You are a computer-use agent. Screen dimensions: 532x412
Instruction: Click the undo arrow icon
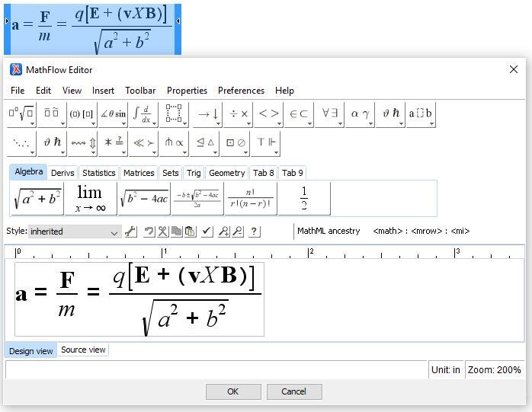pos(149,232)
